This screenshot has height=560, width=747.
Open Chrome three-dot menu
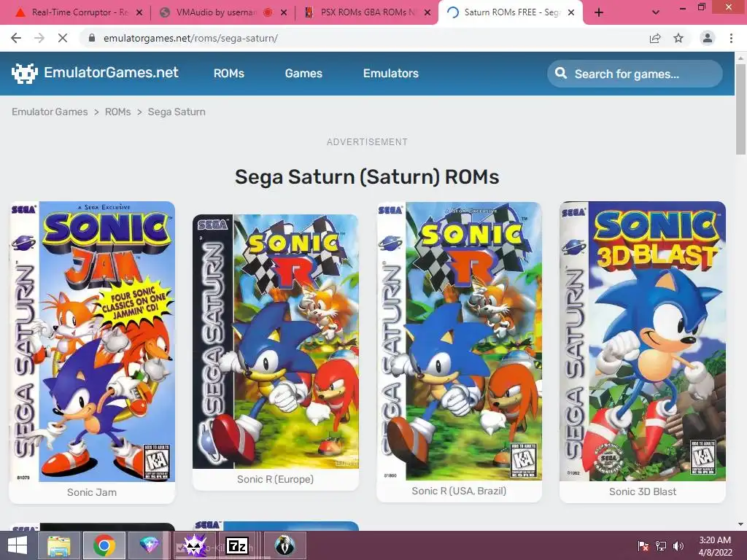(731, 38)
